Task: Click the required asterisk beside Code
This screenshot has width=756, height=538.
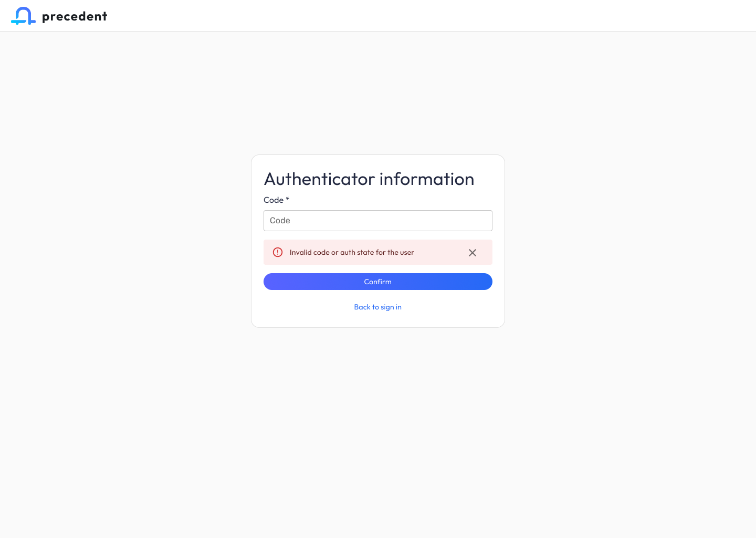Action: [x=288, y=199]
